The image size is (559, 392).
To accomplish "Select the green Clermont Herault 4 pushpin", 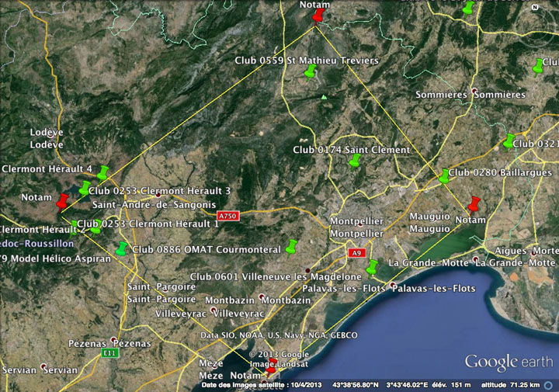I will tap(102, 172).
